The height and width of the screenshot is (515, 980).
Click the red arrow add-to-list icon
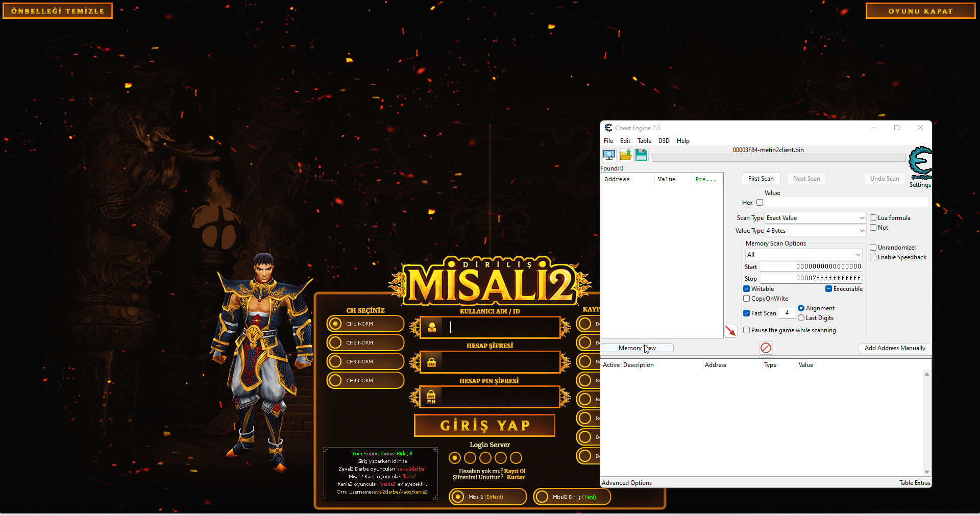731,331
